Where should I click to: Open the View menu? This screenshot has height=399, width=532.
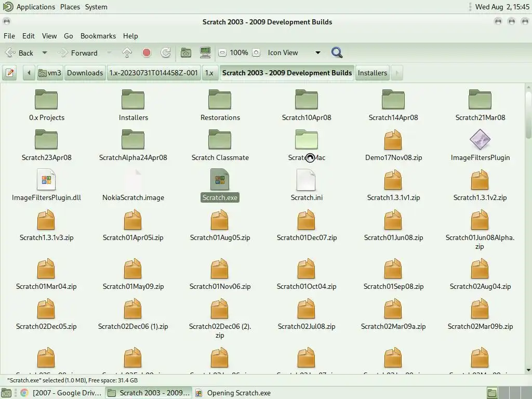click(49, 36)
